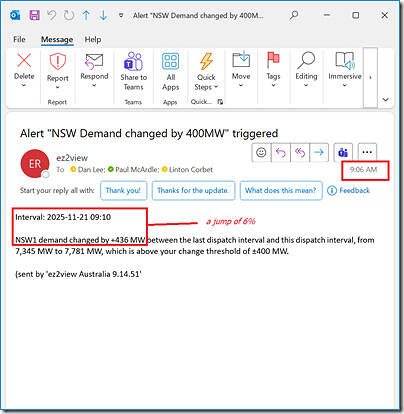Click sender name ez2view
The image size is (404, 414).
click(72, 158)
